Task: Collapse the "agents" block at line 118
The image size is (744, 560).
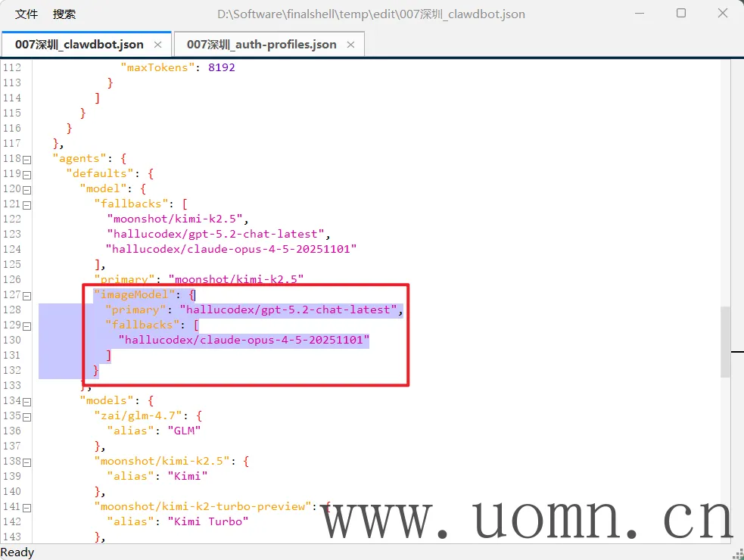Action: point(27,159)
